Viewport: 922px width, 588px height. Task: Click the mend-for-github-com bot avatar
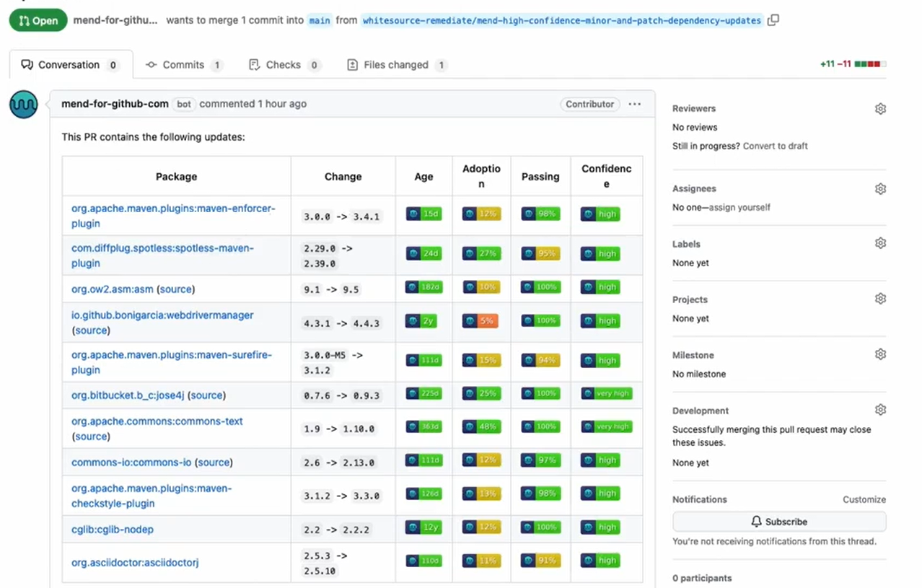[x=23, y=105]
